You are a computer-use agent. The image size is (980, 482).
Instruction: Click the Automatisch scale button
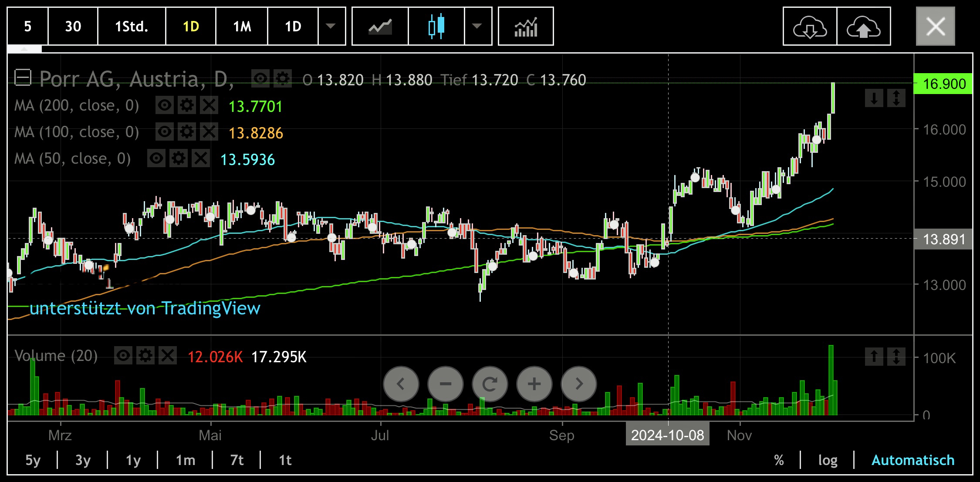(913, 460)
